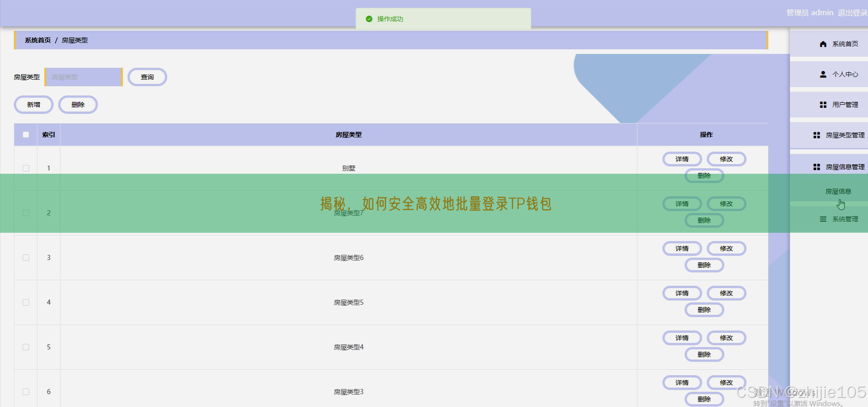Click 修改 for row 1 别墅
This screenshot has height=407, width=868.
pyautogui.click(x=726, y=159)
